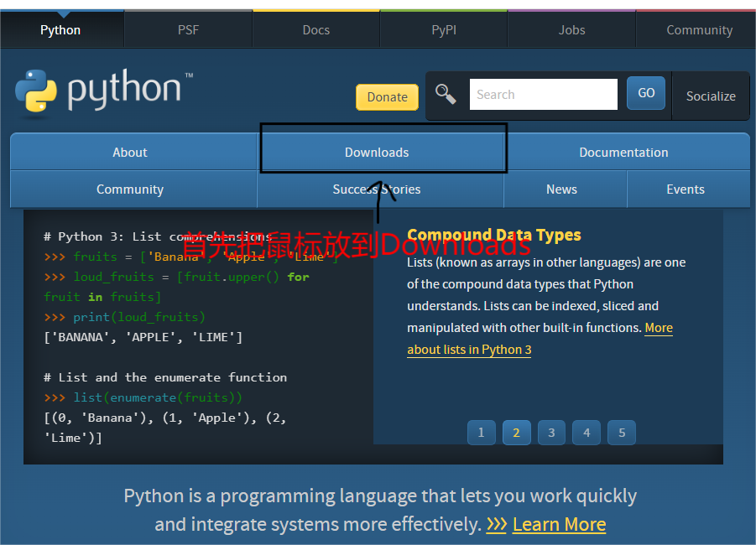Select slide 2 in the carousel pager
Image resolution: width=756 pixels, height=545 pixels.
click(x=516, y=433)
